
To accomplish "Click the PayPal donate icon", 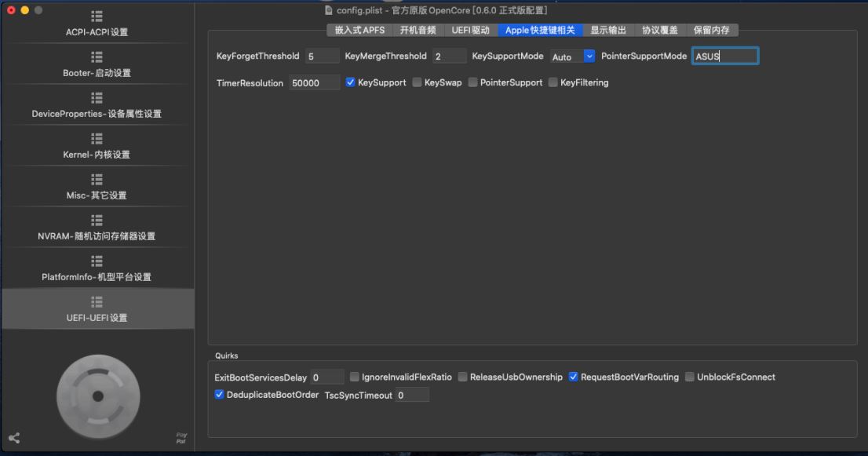I will pyautogui.click(x=181, y=438).
